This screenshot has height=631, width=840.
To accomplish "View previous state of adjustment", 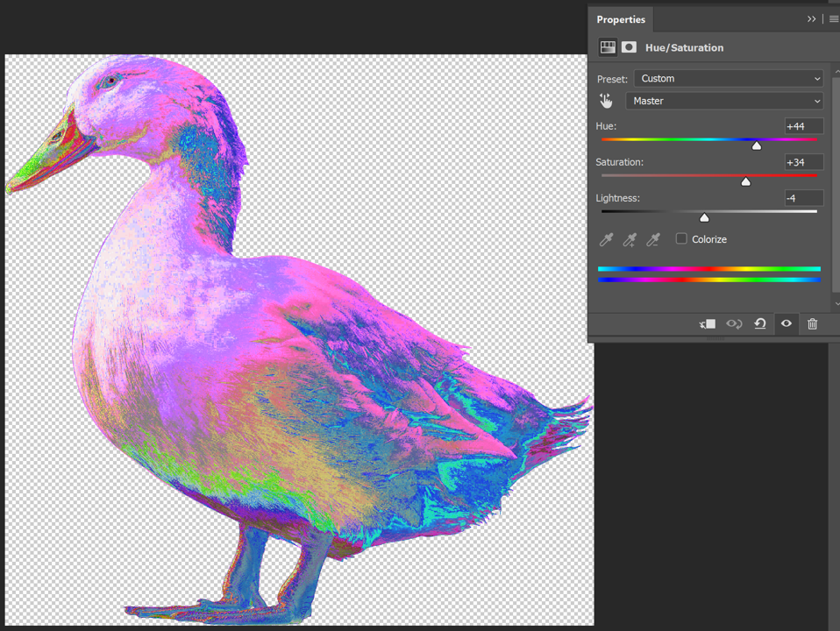I will pyautogui.click(x=734, y=323).
